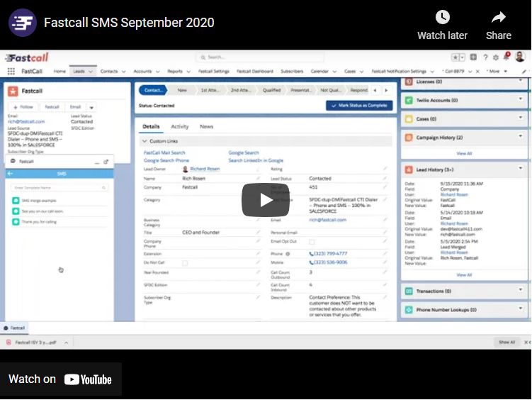Open the Fastcall channel logo

(23, 23)
